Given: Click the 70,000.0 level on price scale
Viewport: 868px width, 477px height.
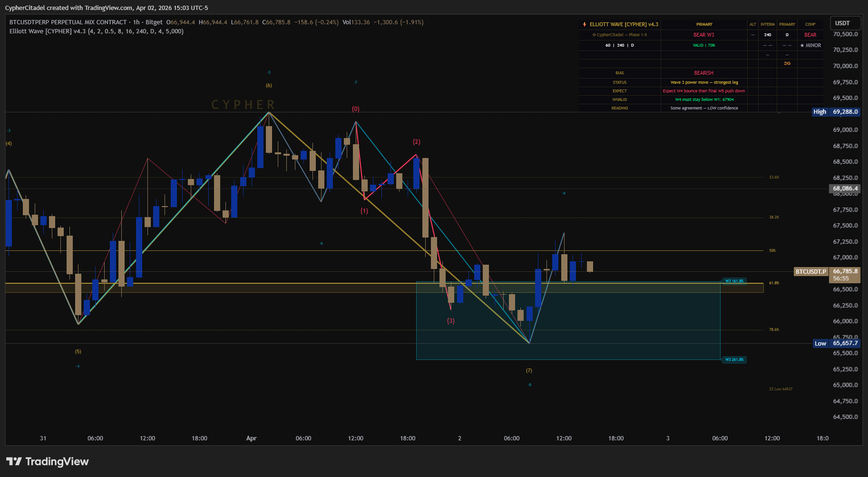Looking at the screenshot, I should coord(845,66).
